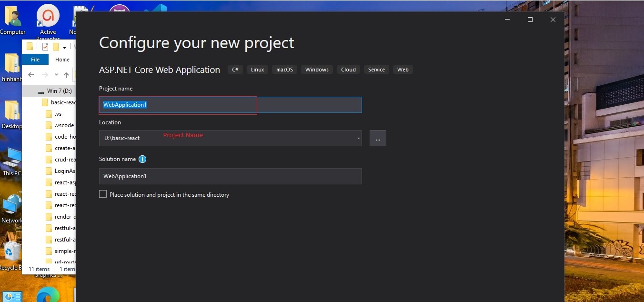Screen dimensions: 644x302
Task: Check Place solution and project in same directory
Action: pyautogui.click(x=102, y=194)
